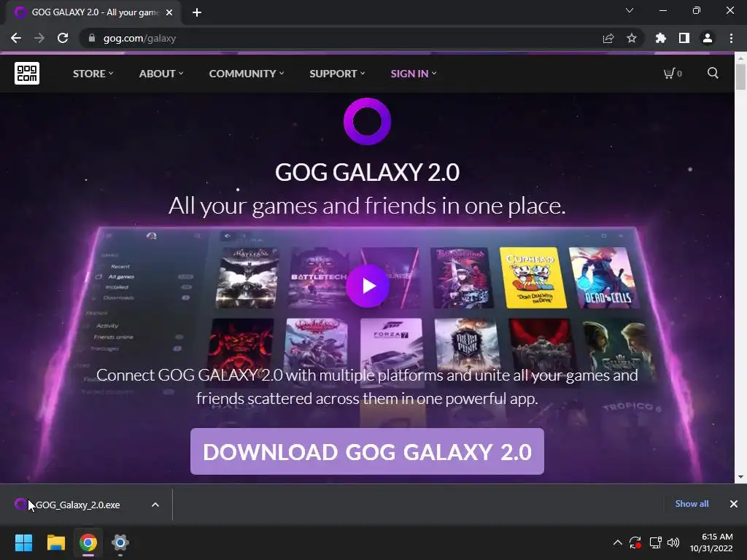Open Settings gear in taskbar

[x=120, y=542]
